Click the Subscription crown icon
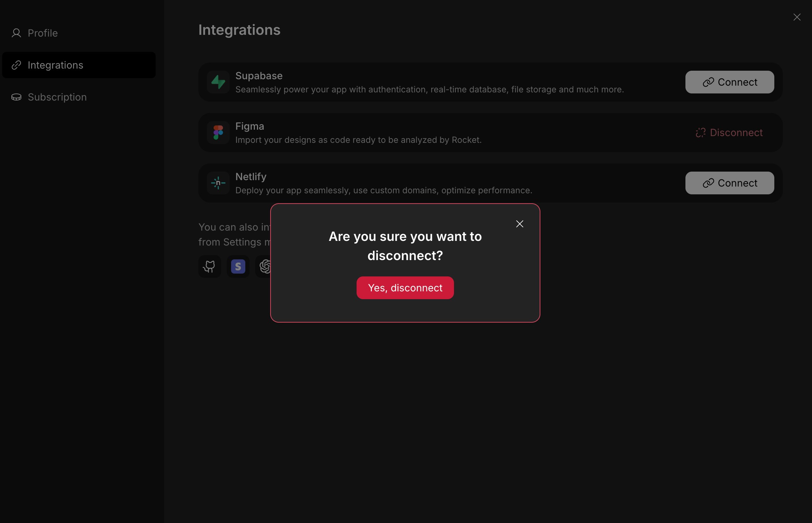812x523 pixels. tap(16, 97)
